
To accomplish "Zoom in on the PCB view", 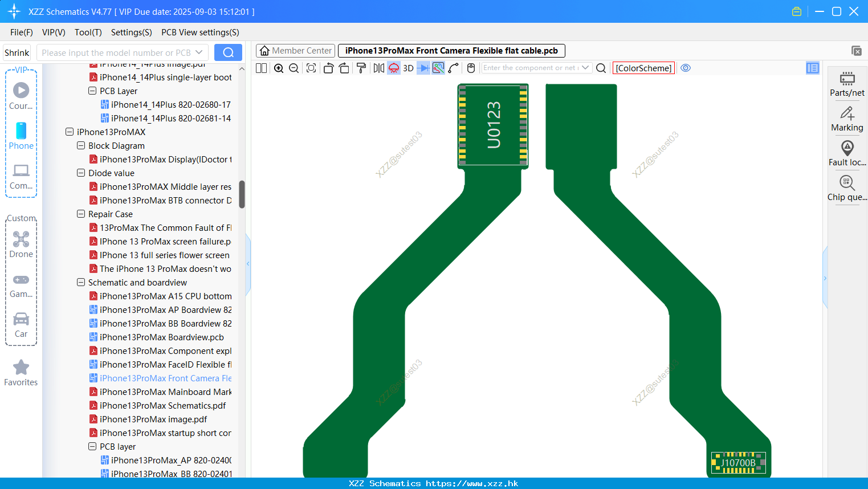I will click(279, 68).
